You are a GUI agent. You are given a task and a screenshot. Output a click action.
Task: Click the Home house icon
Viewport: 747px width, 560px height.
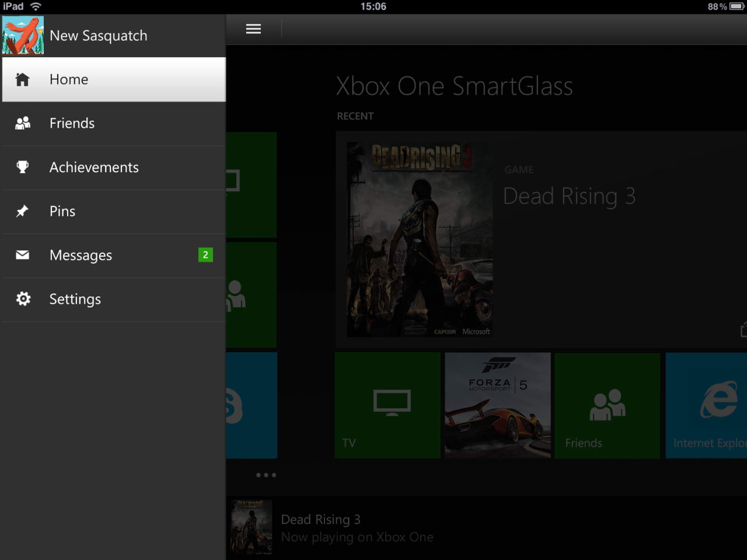tap(23, 79)
